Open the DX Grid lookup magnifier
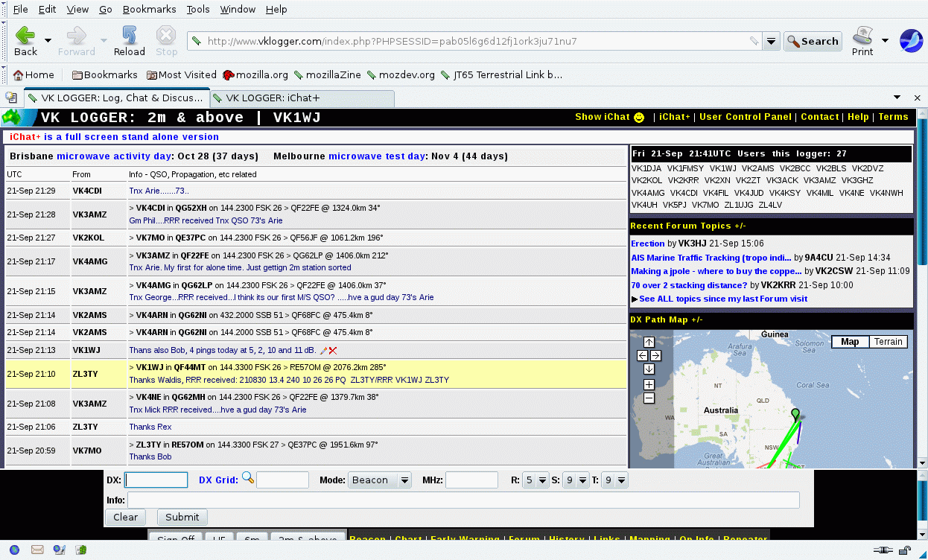The image size is (928, 560). pyautogui.click(x=248, y=479)
